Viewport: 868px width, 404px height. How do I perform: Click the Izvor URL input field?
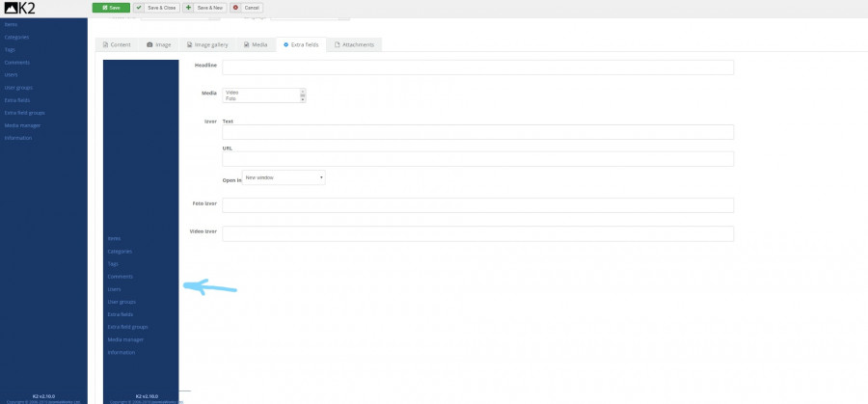pos(477,159)
